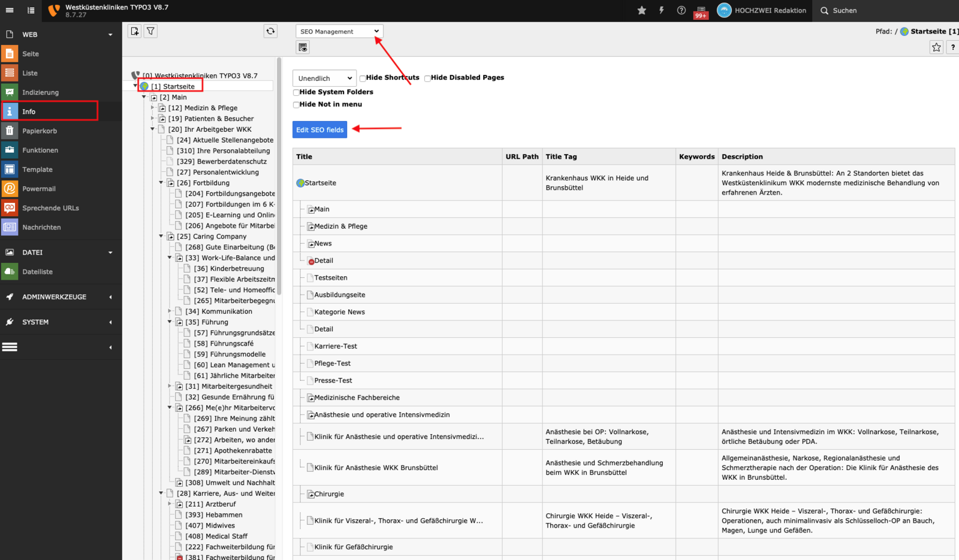Collapse the Fortbildung tree node
Image resolution: width=959 pixels, height=560 pixels.
point(161,183)
